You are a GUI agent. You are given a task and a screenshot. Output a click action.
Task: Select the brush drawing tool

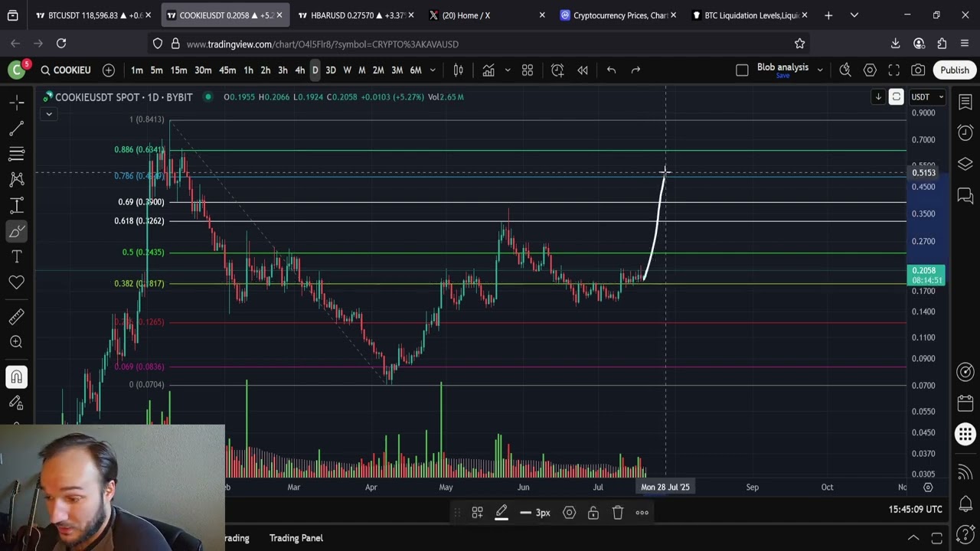point(17,231)
